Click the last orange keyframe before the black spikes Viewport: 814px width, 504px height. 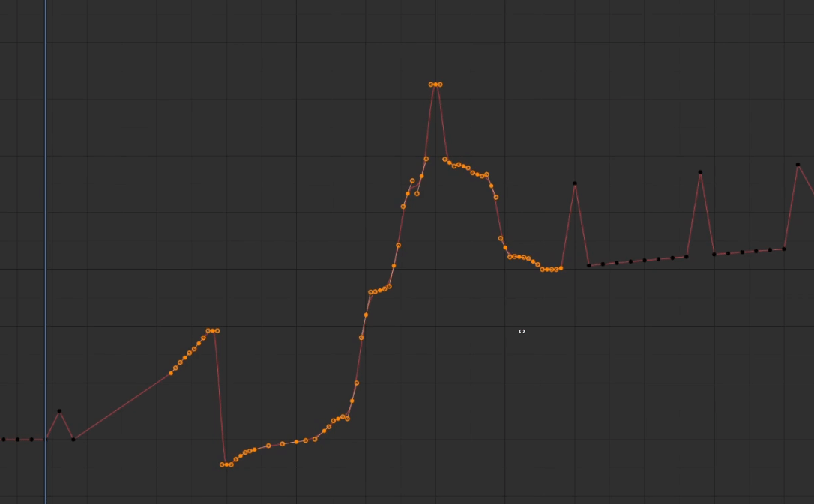point(561,268)
